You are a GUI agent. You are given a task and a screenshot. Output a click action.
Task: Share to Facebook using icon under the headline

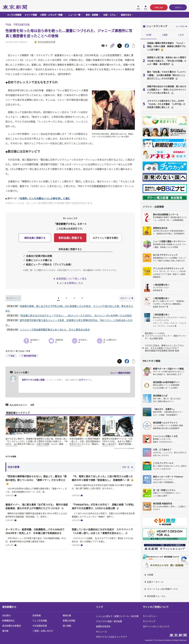tap(127, 46)
